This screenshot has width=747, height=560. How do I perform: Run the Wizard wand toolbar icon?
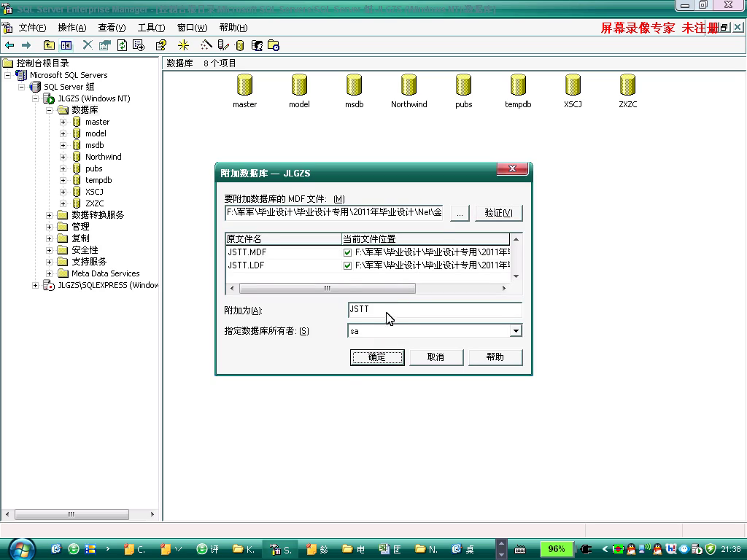(x=206, y=45)
